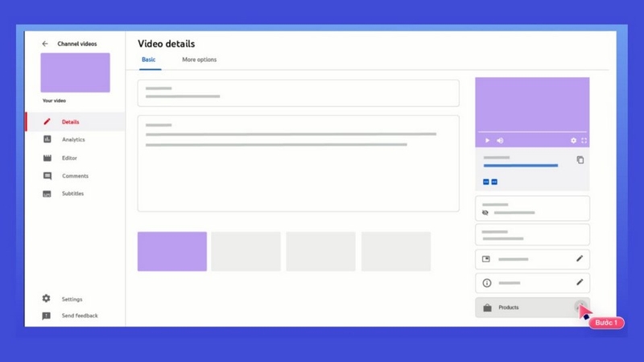Select the fourth gray thumbnail option
This screenshot has width=644, height=362.
pos(396,251)
